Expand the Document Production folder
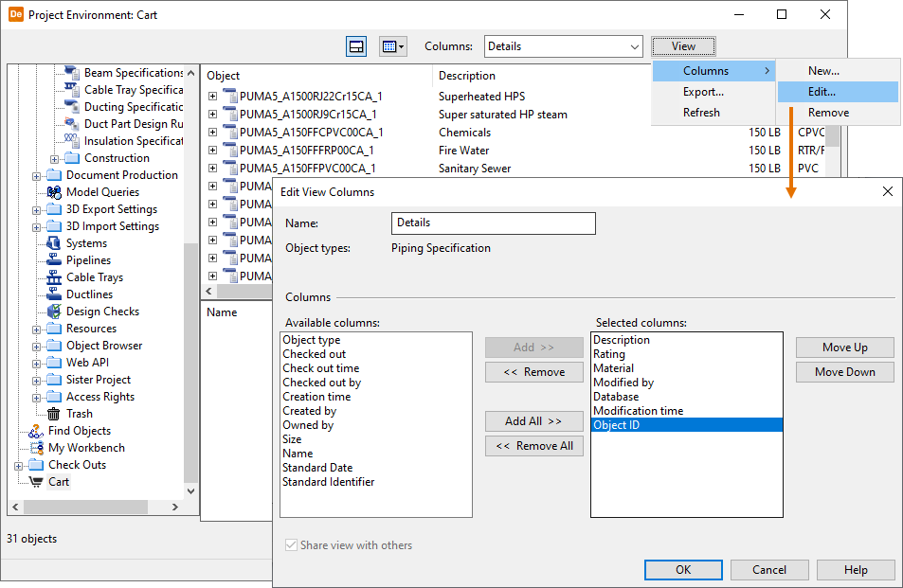903x588 pixels. (x=37, y=175)
